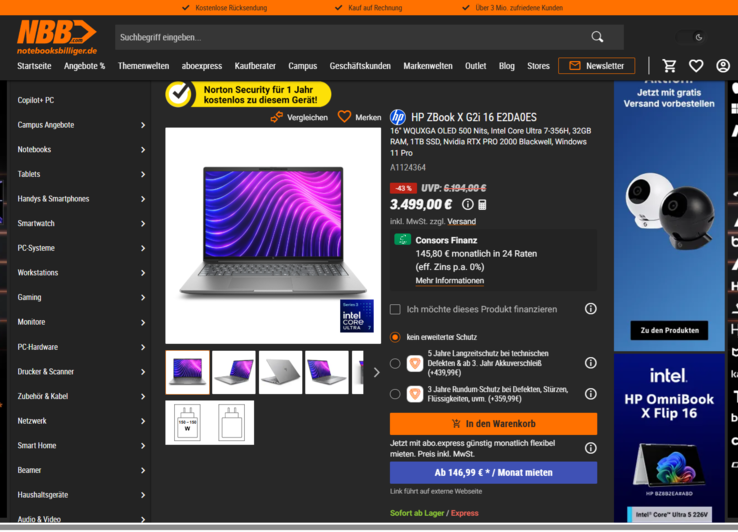Toggle the dark mode switch
Viewport: 738px width, 532px height.
691,37
